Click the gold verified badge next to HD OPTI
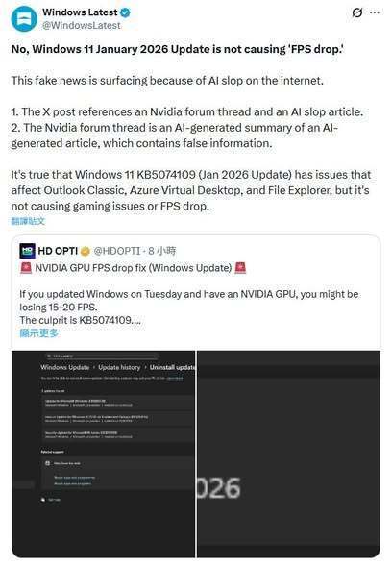The height and width of the screenshot is (567, 392). [85, 252]
